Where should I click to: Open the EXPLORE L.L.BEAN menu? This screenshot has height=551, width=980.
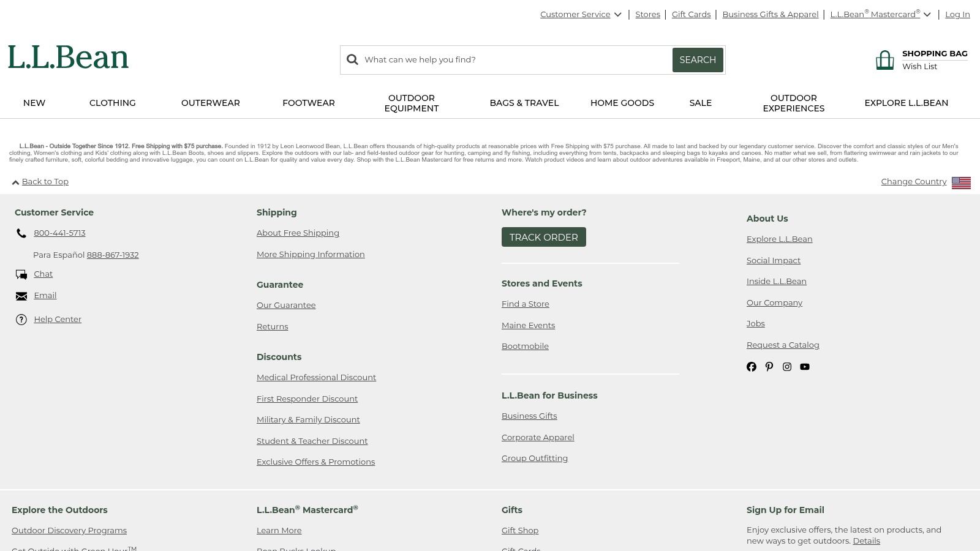click(x=907, y=103)
